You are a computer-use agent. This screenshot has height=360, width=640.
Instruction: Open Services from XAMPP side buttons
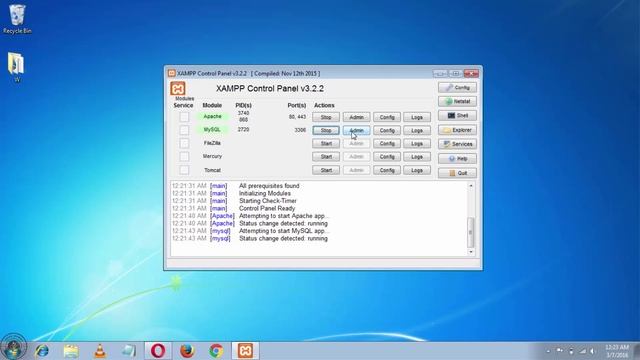(457, 144)
